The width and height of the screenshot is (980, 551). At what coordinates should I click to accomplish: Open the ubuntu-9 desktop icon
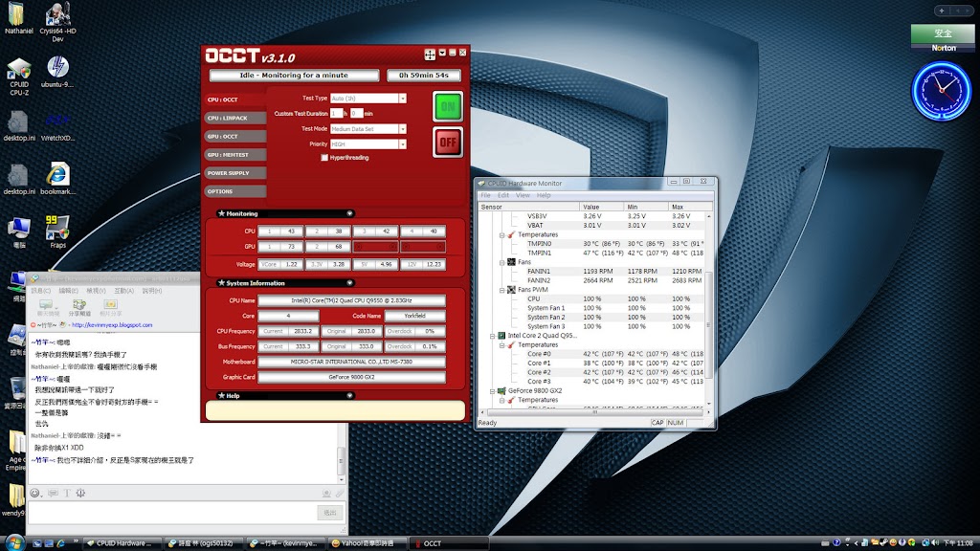[57, 72]
